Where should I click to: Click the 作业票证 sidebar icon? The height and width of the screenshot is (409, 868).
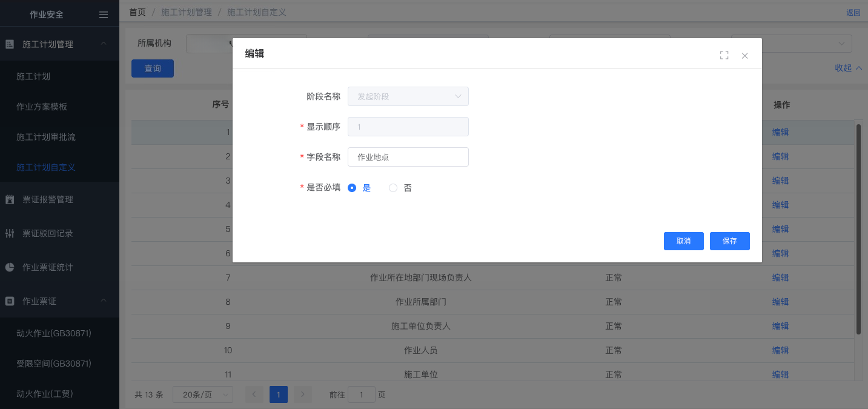pyautogui.click(x=10, y=301)
